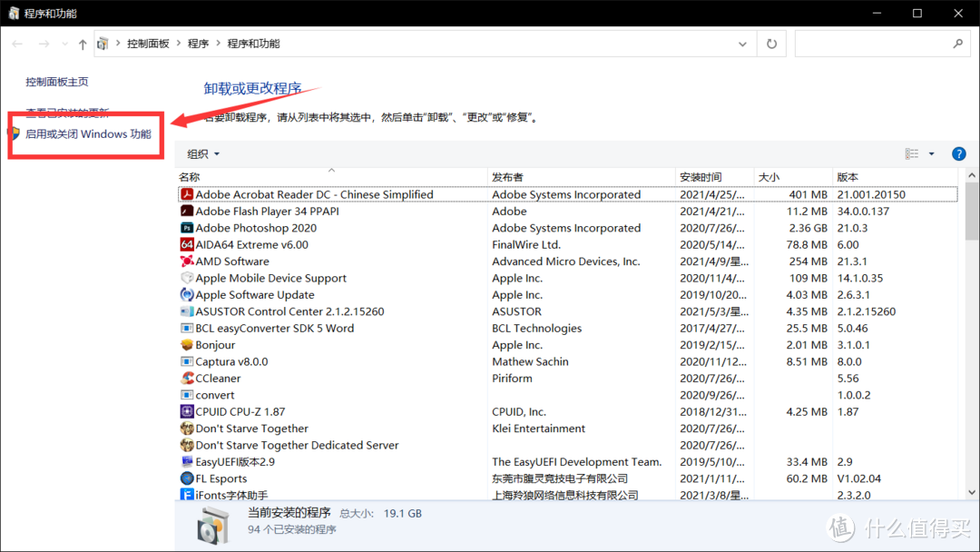Image resolution: width=980 pixels, height=552 pixels.
Task: Open help using the question mark icon
Action: pos(958,153)
